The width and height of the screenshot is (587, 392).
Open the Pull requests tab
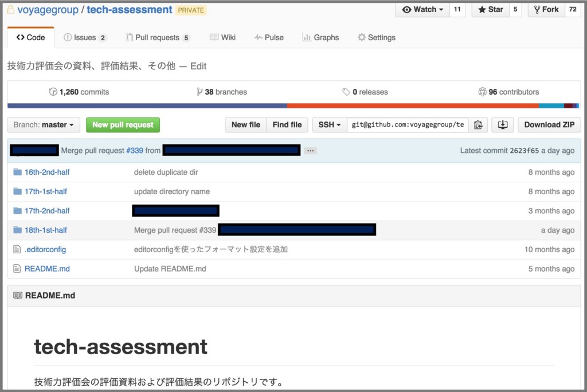(x=158, y=37)
